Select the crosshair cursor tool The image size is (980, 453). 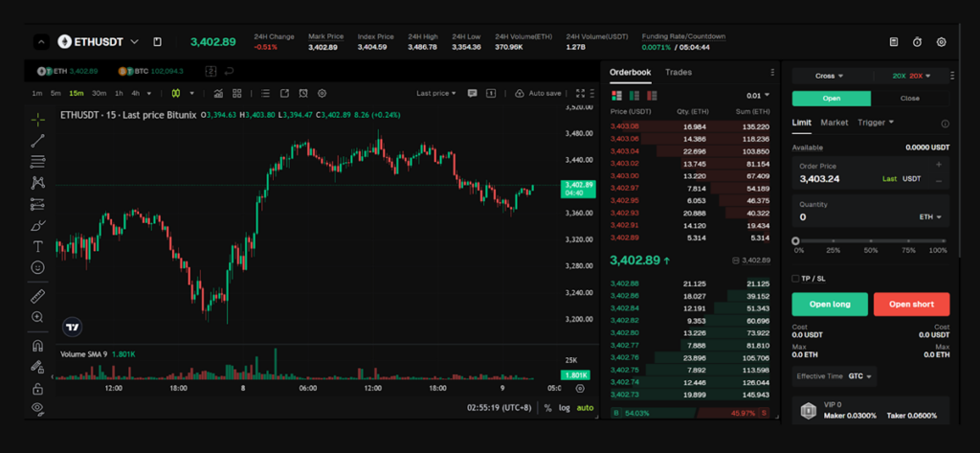(37, 119)
